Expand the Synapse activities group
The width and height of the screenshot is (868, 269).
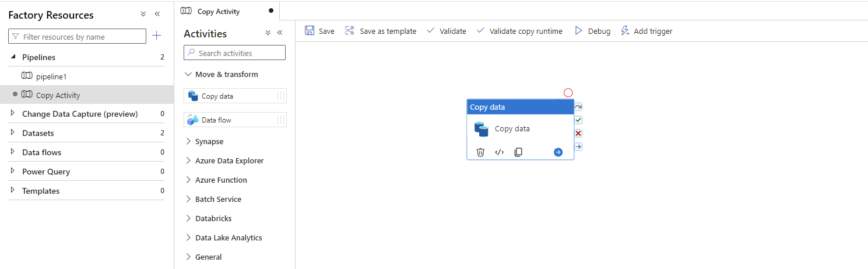188,141
